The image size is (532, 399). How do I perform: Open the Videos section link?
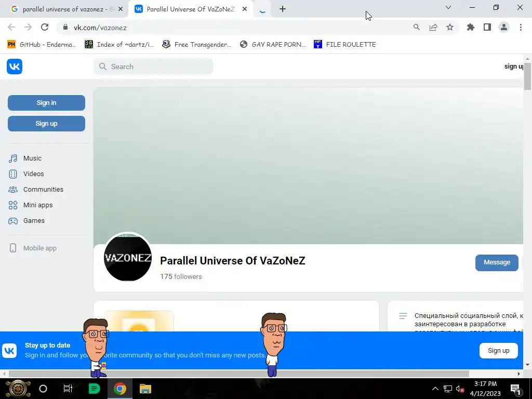click(33, 174)
